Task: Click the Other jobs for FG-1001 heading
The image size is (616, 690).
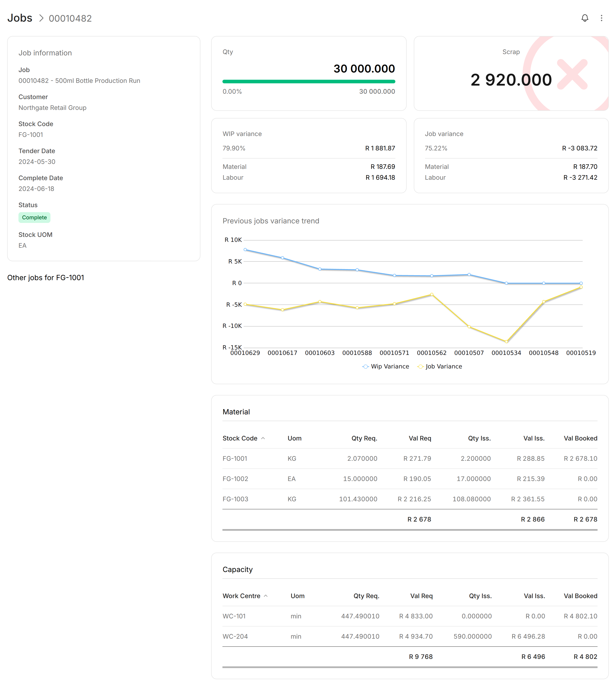Action: [x=46, y=278]
